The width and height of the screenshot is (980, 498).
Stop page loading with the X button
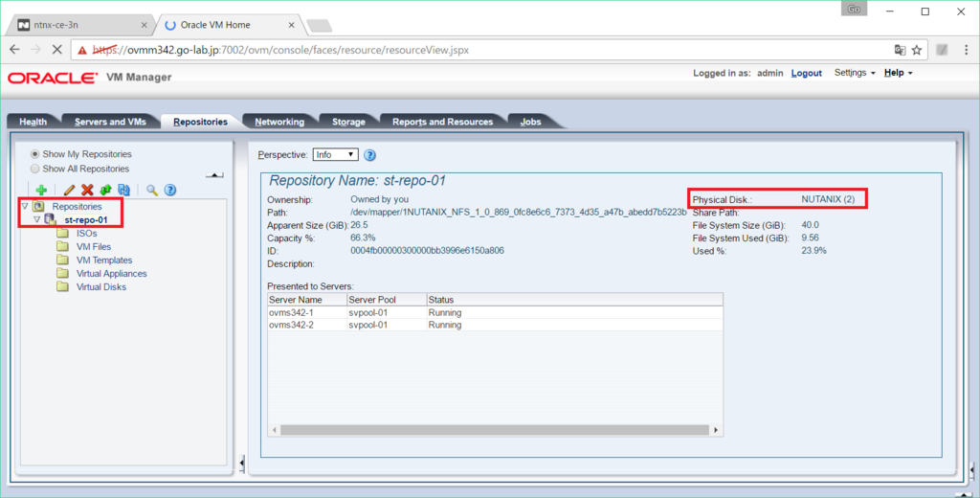(56, 50)
